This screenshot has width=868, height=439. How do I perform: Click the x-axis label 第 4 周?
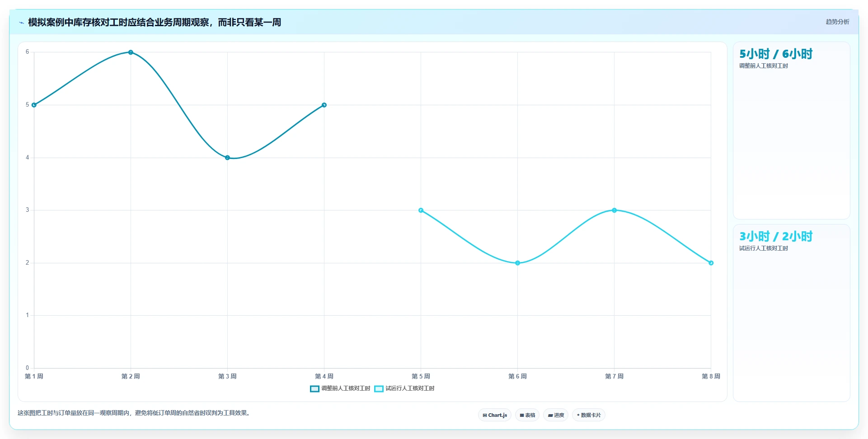pos(324,376)
